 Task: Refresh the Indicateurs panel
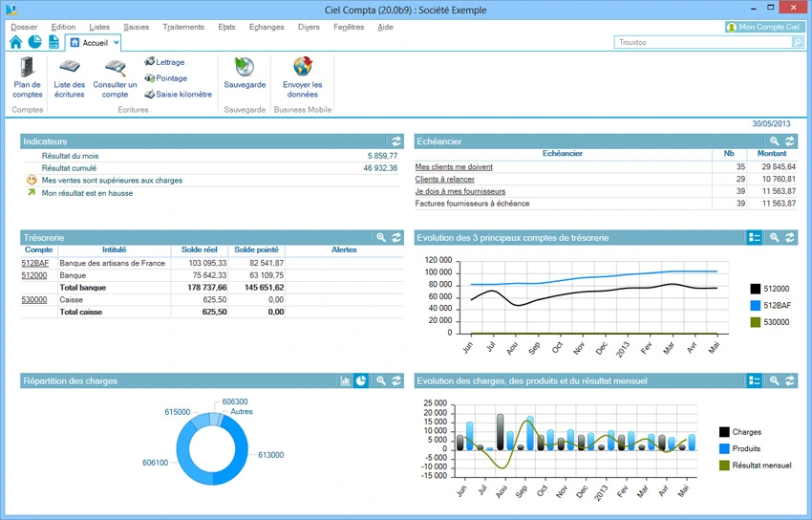pyautogui.click(x=396, y=141)
